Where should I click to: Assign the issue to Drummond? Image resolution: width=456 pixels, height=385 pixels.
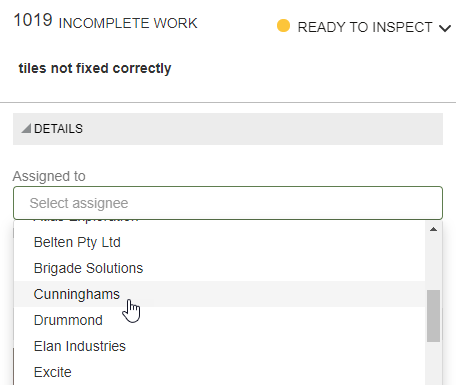(x=219, y=320)
